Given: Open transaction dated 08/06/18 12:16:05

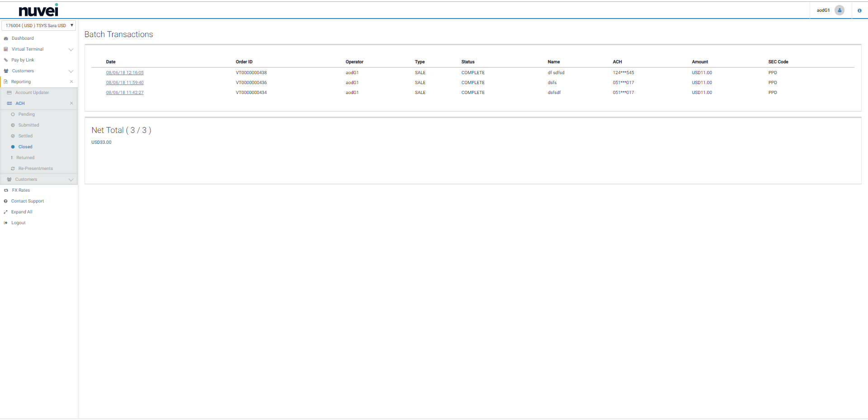Looking at the screenshot, I should tap(125, 73).
